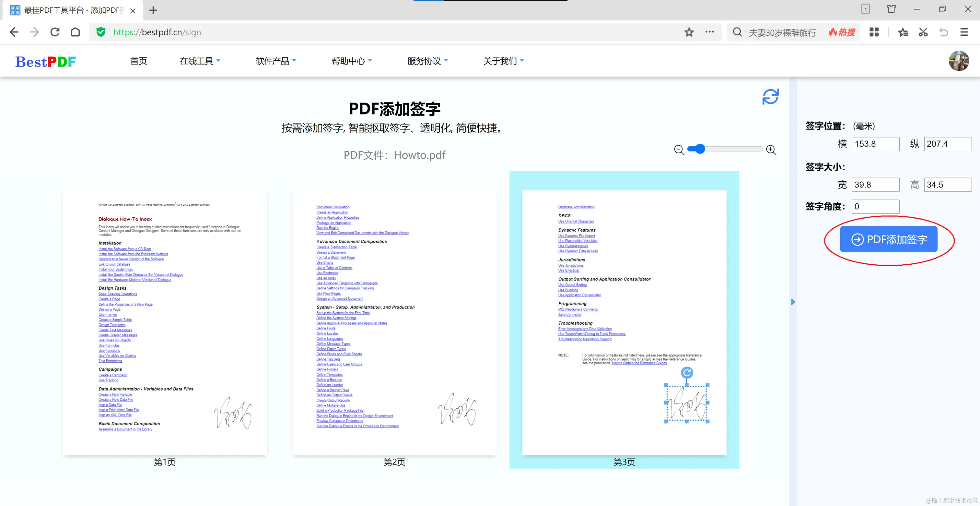Open browser apps grid icon
Viewport: 980px width, 506px height.
(x=874, y=32)
